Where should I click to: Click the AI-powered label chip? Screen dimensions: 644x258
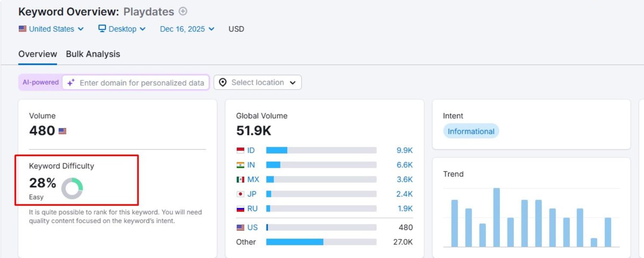point(40,82)
